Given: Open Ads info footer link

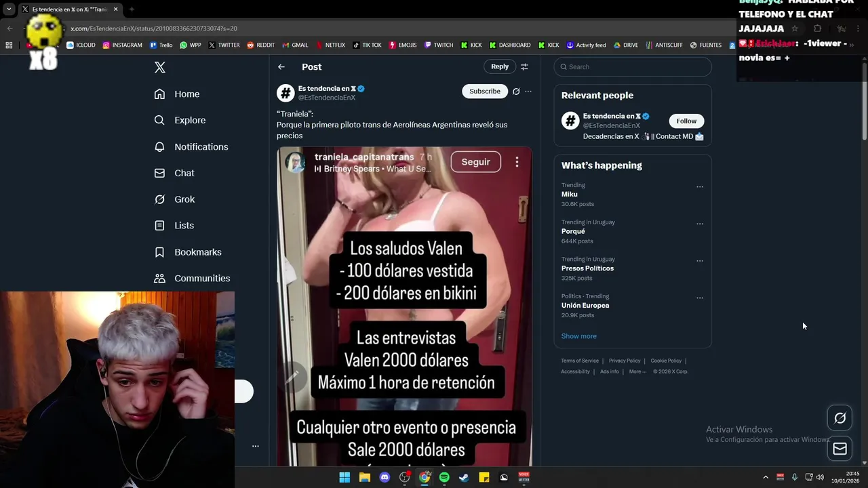Looking at the screenshot, I should point(610,371).
